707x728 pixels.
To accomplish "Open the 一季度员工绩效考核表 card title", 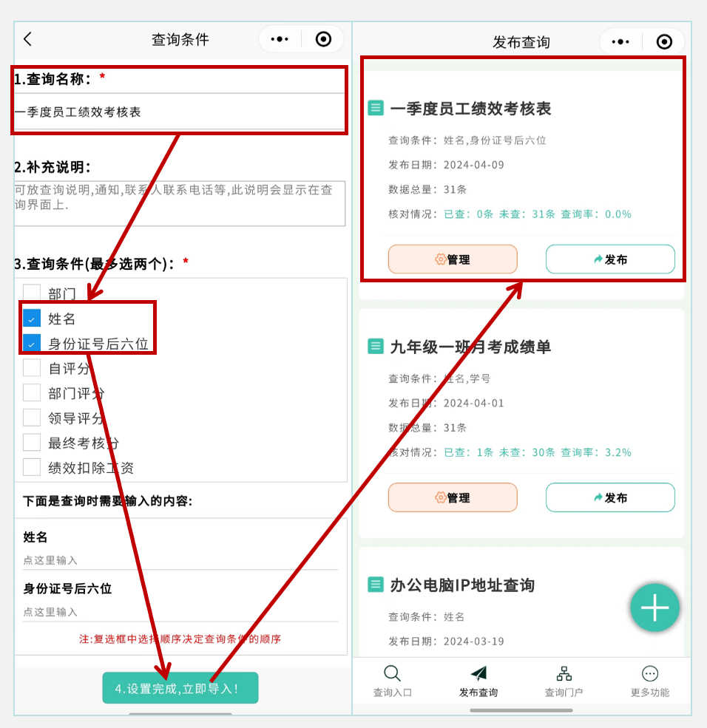I will pyautogui.click(x=470, y=108).
